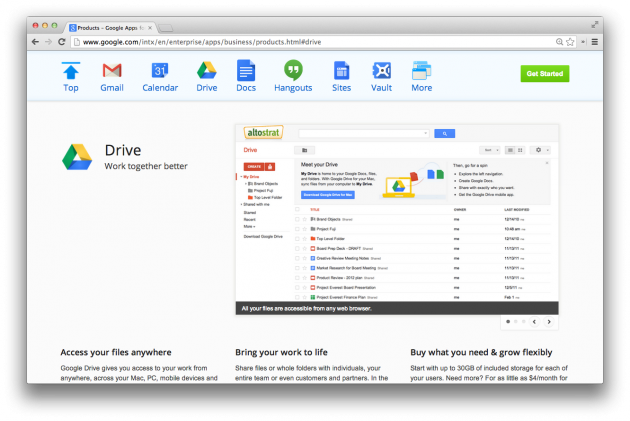Open the zoom magnifier icon in address bar
630x421 pixels.
coord(559,42)
